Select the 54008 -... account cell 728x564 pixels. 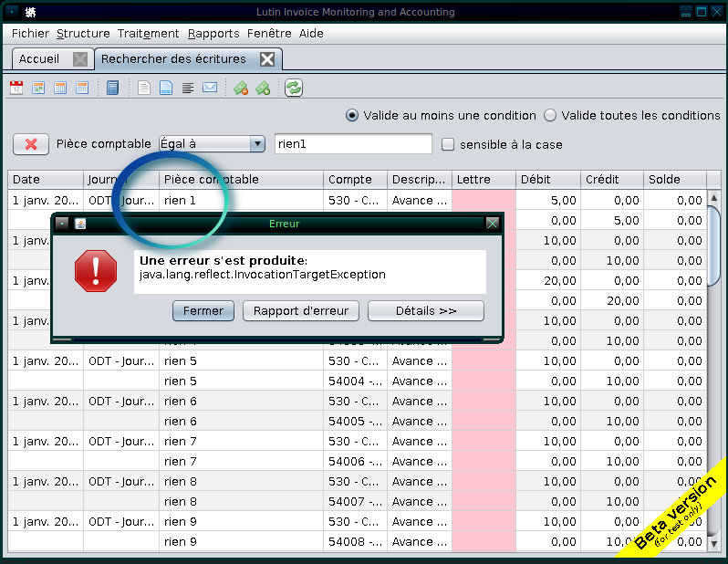coord(355,542)
